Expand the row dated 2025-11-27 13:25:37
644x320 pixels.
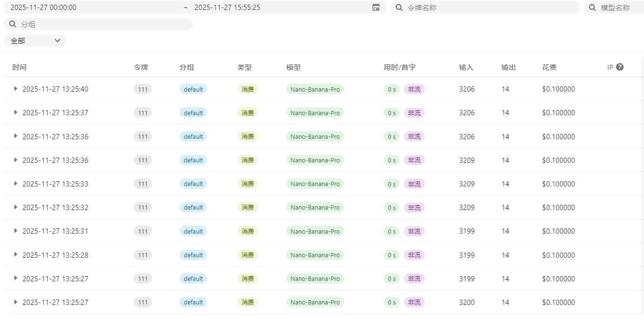click(16, 112)
